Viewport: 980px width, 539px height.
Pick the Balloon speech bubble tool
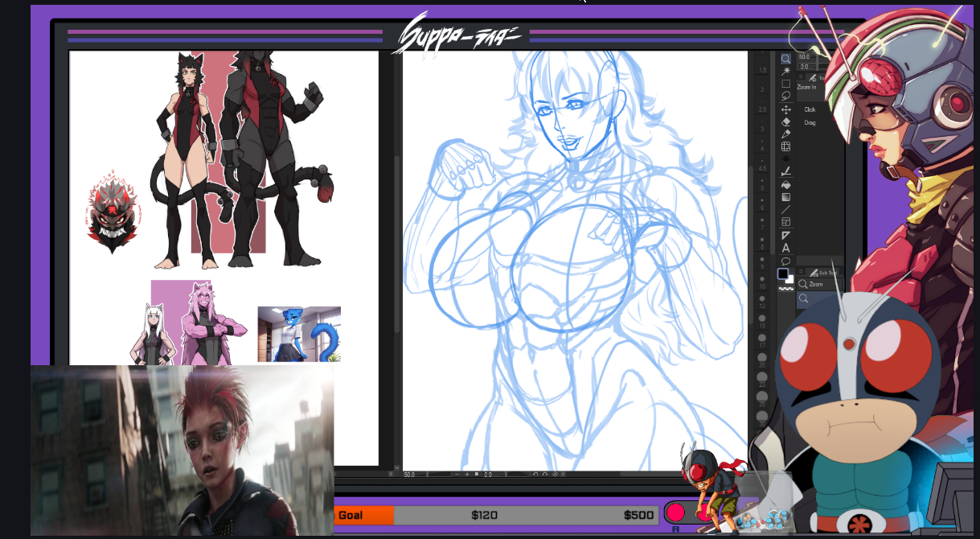(785, 261)
